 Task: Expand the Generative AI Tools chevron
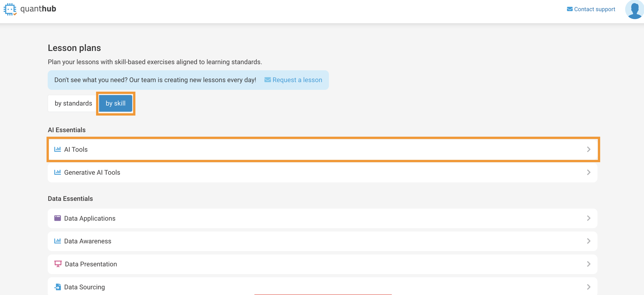tap(588, 172)
